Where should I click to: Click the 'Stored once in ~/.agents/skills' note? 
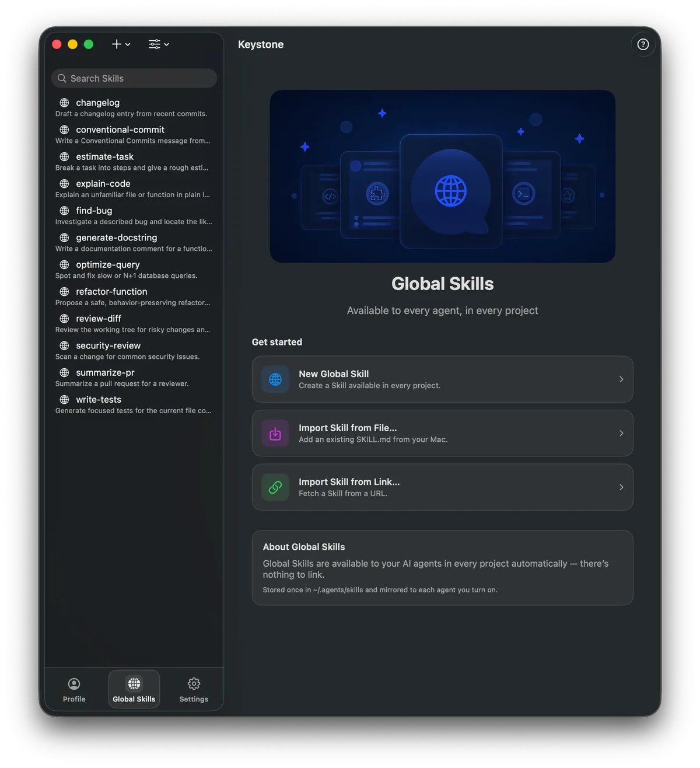[380, 590]
